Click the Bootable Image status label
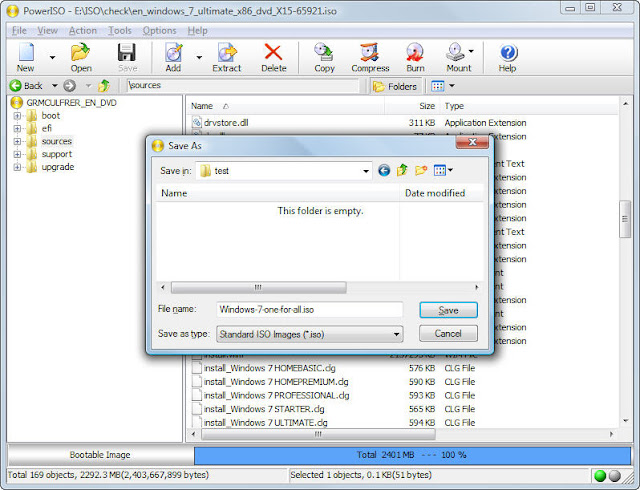This screenshot has width=640, height=490. click(100, 455)
